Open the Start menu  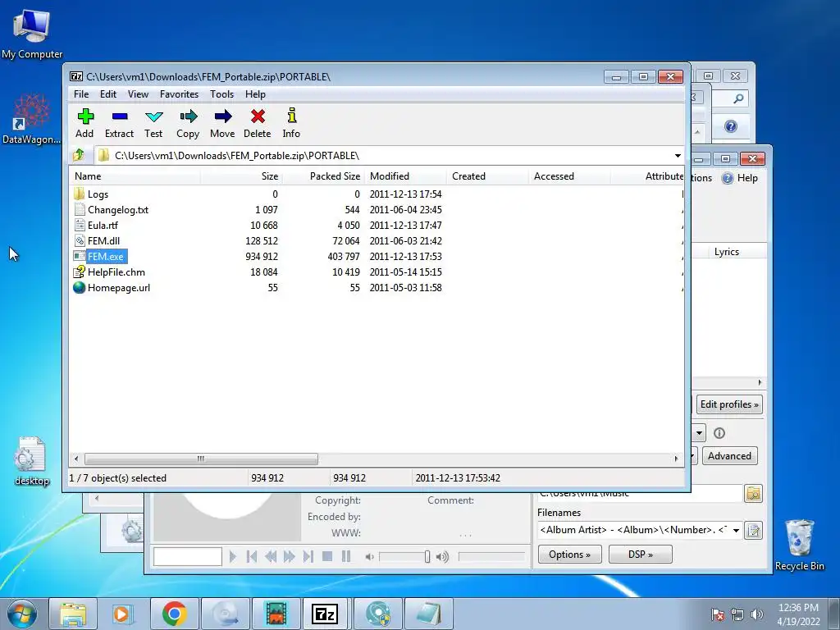pyautogui.click(x=21, y=614)
